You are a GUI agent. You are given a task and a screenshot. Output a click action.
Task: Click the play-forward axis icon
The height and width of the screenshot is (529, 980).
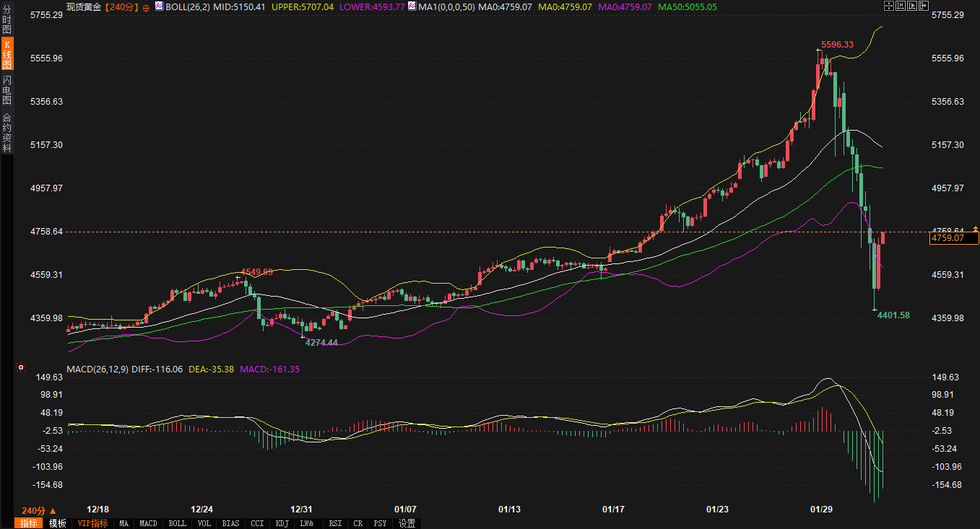(x=913, y=6)
